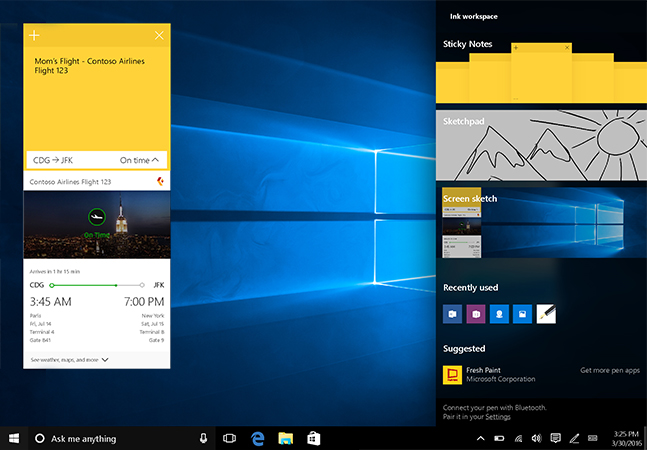Close the yellow Mom's Flight sticky note
Image resolution: width=647 pixels, height=450 pixels.
pos(159,35)
